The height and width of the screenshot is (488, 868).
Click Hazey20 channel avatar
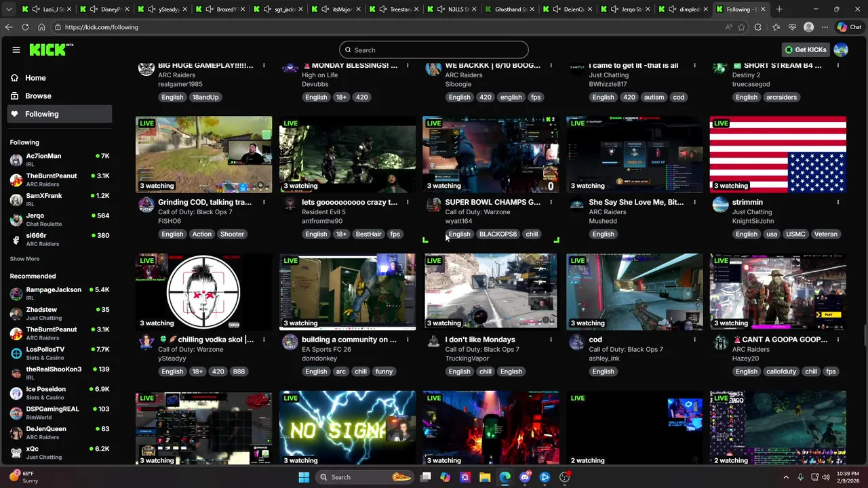(720, 342)
